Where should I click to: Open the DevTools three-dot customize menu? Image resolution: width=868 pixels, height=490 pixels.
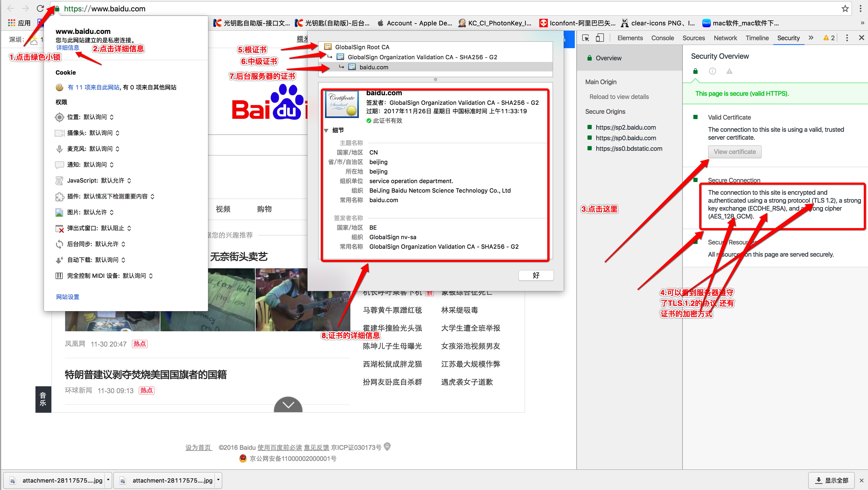click(847, 38)
